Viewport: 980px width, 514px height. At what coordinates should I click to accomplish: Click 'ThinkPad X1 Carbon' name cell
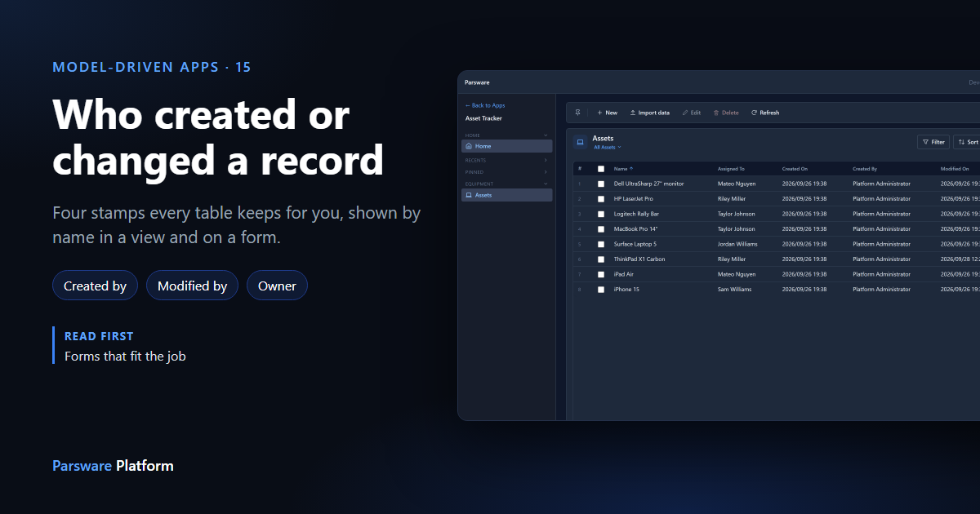pos(639,259)
